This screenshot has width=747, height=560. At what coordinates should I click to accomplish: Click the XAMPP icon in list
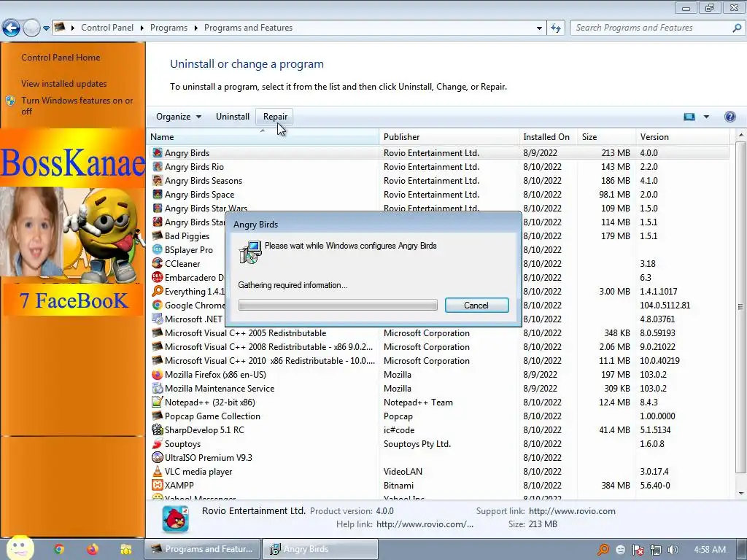pyautogui.click(x=158, y=485)
